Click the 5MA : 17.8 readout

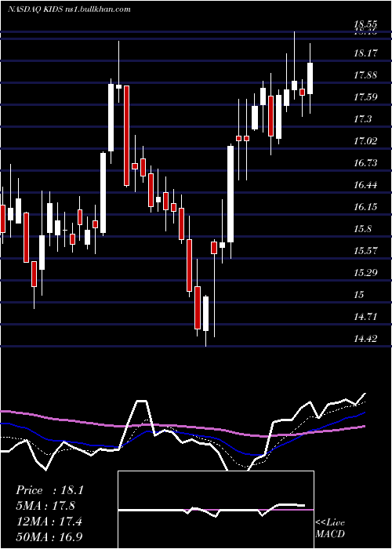(x=45, y=506)
